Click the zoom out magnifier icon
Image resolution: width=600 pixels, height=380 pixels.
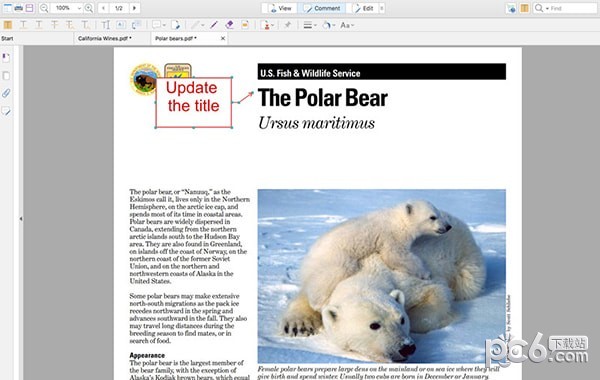(44, 8)
